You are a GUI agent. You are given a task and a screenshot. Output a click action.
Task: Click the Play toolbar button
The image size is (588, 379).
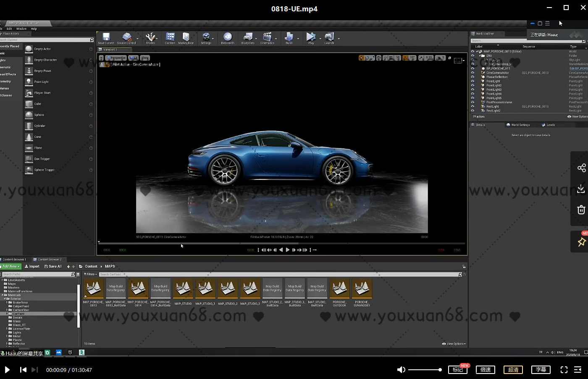click(x=310, y=38)
